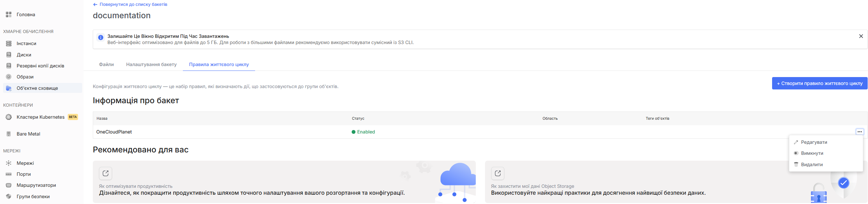
Task: Switch to the Файли tab
Action: tap(106, 64)
